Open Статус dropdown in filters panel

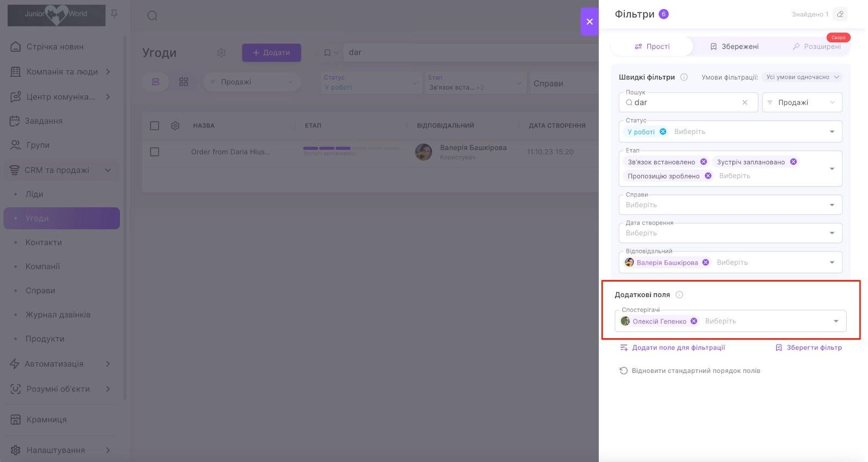point(832,132)
